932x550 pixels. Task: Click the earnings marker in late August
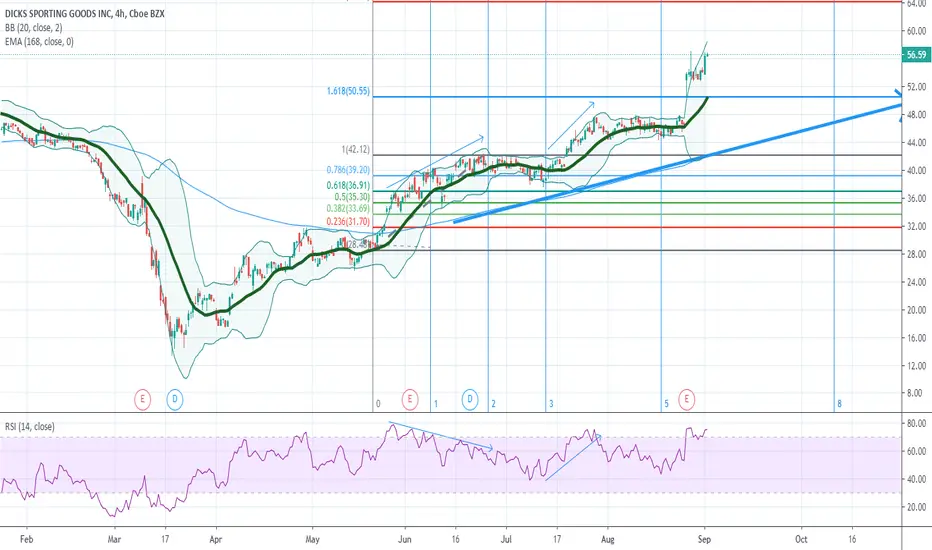(x=687, y=399)
